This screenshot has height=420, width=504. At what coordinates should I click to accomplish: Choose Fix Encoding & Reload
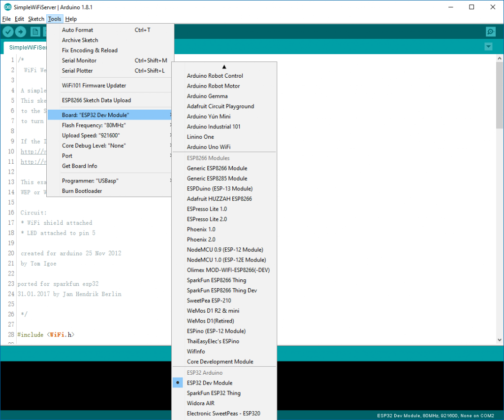point(110,51)
